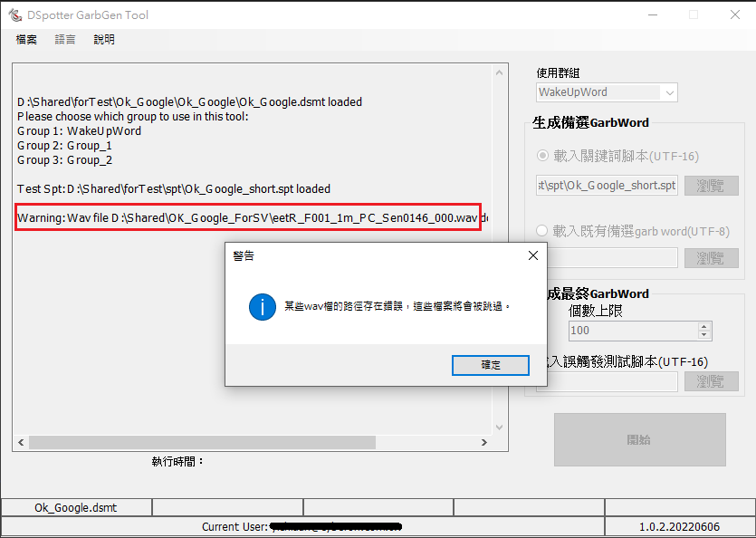Click the log scroll-right arrow

[x=484, y=443]
